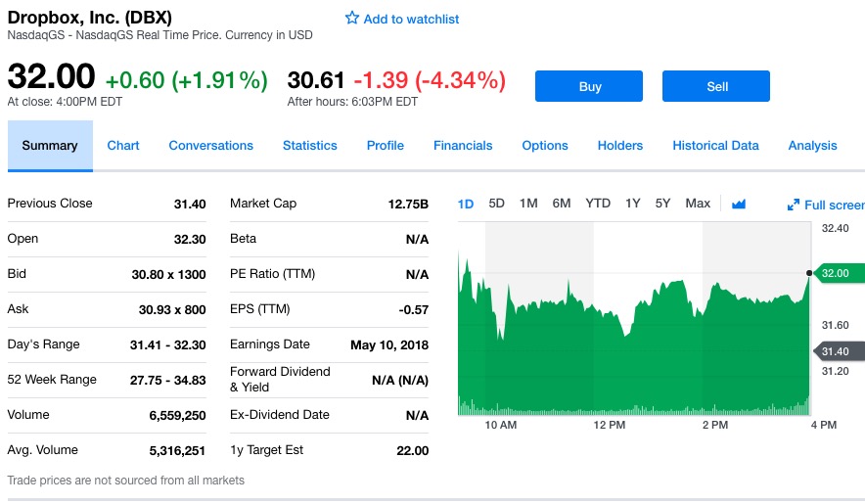865x504 pixels.
Task: Click the 32.00 current price marker on chart
Action: pyautogui.click(x=835, y=273)
